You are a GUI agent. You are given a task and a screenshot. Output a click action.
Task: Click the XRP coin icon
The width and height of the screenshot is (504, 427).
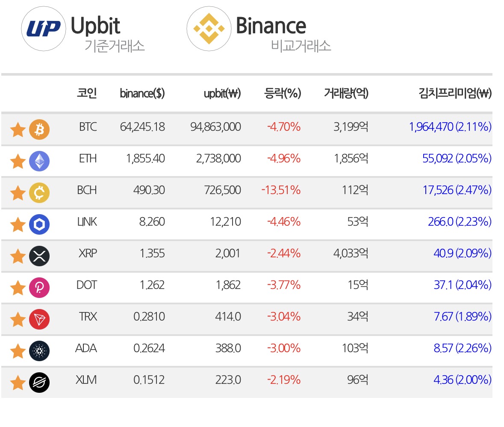click(39, 256)
